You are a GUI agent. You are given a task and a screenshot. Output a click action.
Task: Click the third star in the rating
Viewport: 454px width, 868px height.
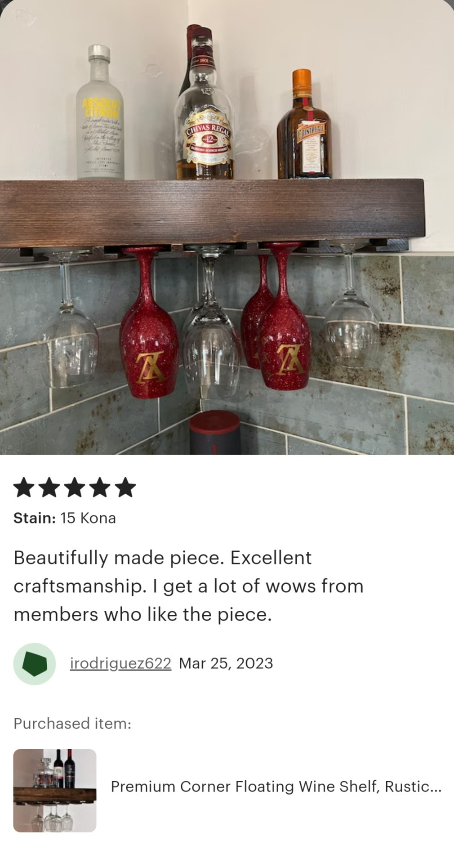point(75,488)
